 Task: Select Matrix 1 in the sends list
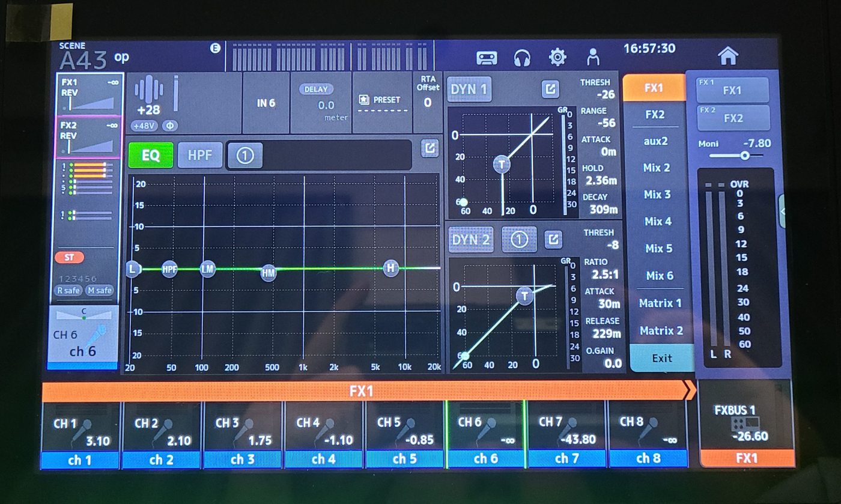tap(660, 303)
